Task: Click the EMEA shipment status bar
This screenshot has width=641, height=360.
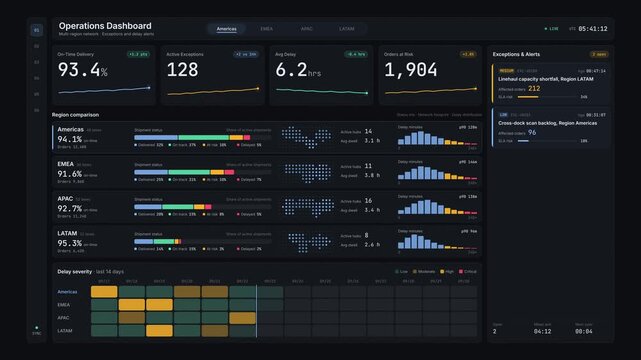Action: 203,172
